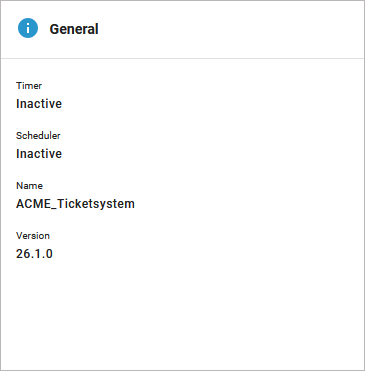Click the Version field label
This screenshot has height=371, width=365.
(33, 236)
